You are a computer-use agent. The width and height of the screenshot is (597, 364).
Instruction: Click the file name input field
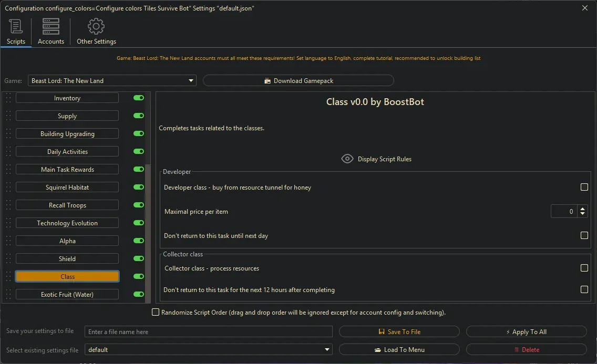point(209,332)
